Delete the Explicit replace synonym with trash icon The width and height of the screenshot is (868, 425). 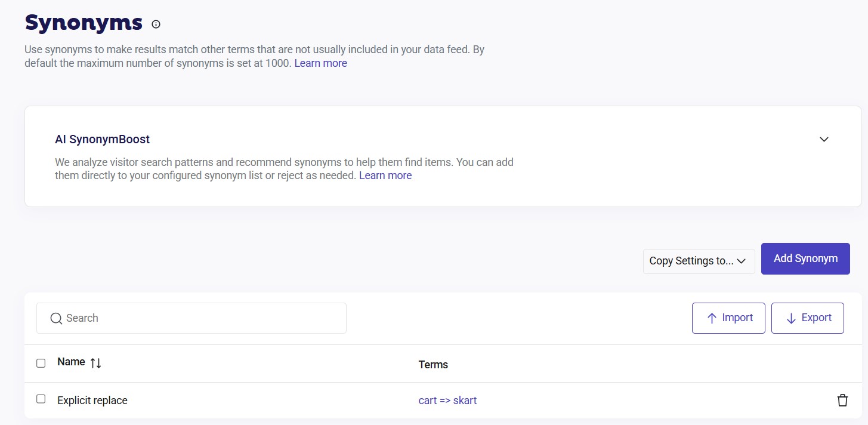click(842, 401)
